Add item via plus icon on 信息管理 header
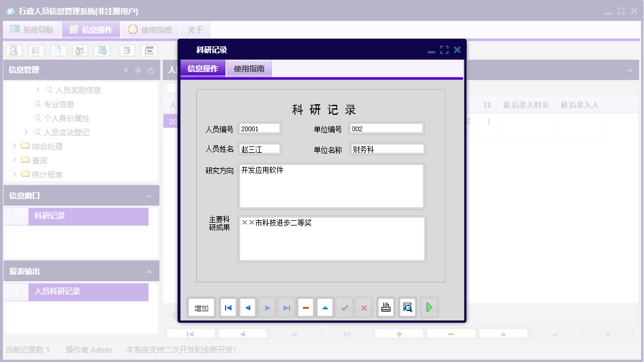Screen dimensions: 644x362 (x=138, y=70)
